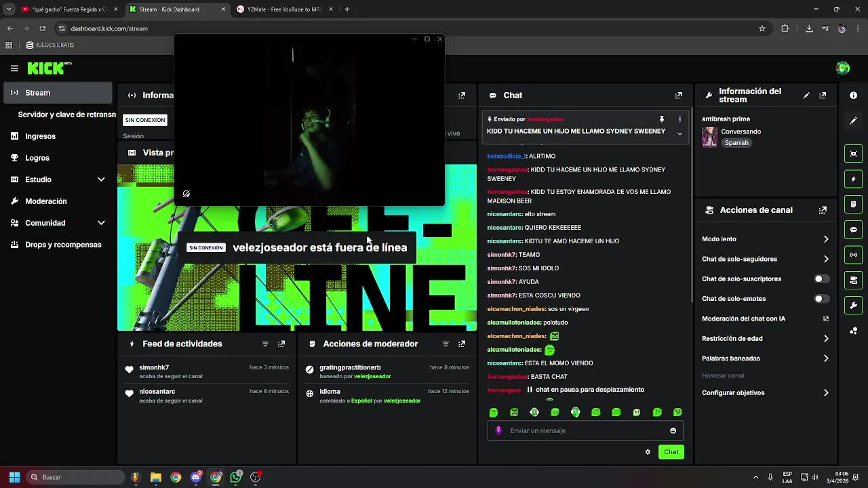
Task: Click the Enviar un mensaje input field
Action: 585,430
